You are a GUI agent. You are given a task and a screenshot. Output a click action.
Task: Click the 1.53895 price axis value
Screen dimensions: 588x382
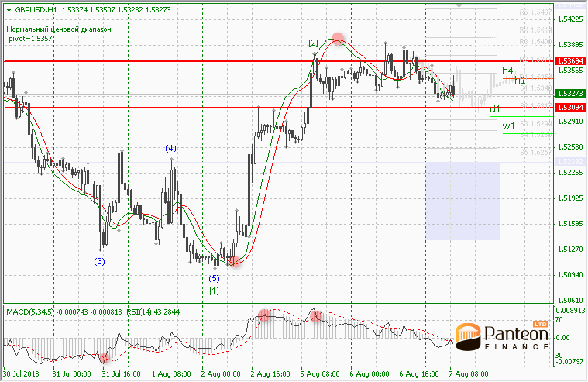click(570, 45)
